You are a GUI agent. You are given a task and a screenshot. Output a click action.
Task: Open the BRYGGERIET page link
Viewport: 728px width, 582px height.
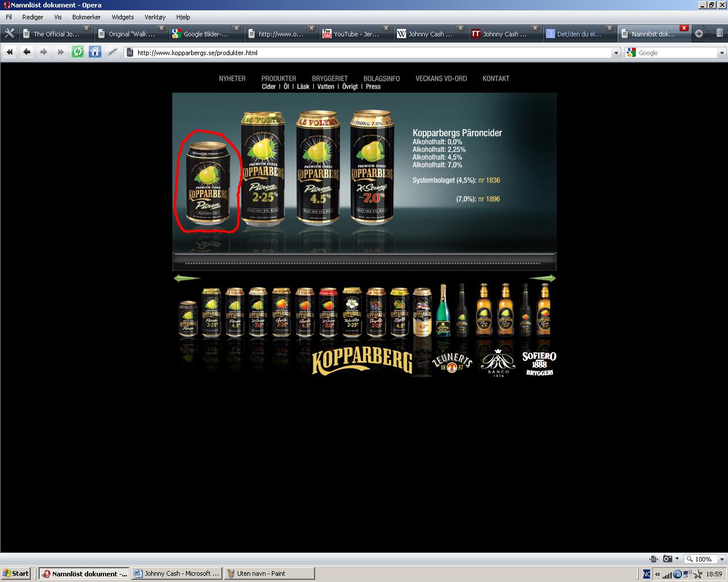pos(330,78)
